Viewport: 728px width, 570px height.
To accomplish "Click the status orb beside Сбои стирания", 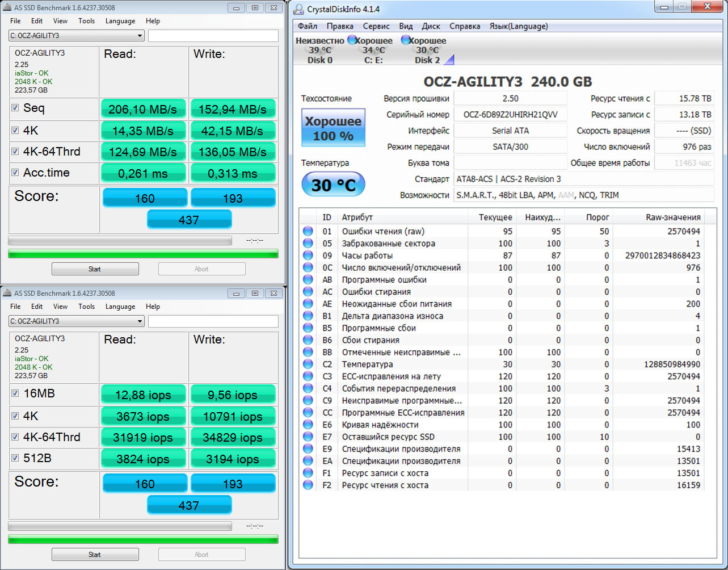I will 308,340.
